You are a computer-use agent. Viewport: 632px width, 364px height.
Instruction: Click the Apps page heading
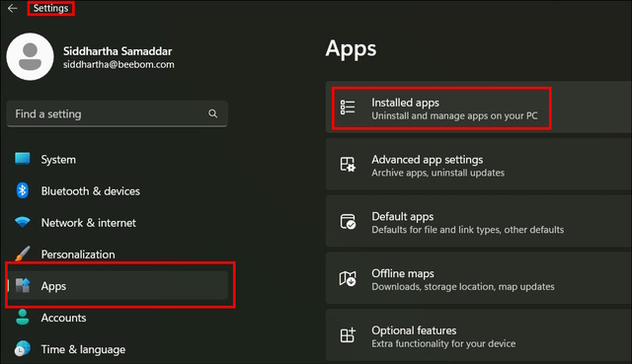(x=351, y=49)
